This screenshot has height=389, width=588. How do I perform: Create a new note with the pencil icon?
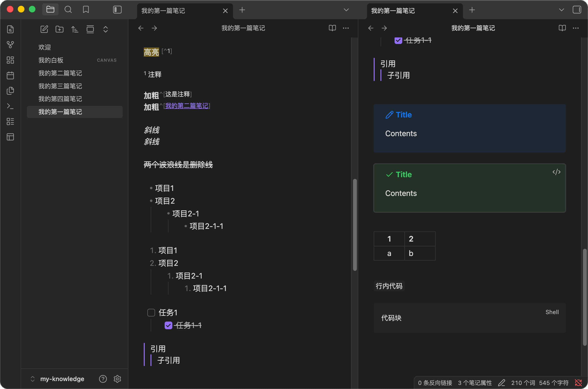pyautogui.click(x=44, y=29)
